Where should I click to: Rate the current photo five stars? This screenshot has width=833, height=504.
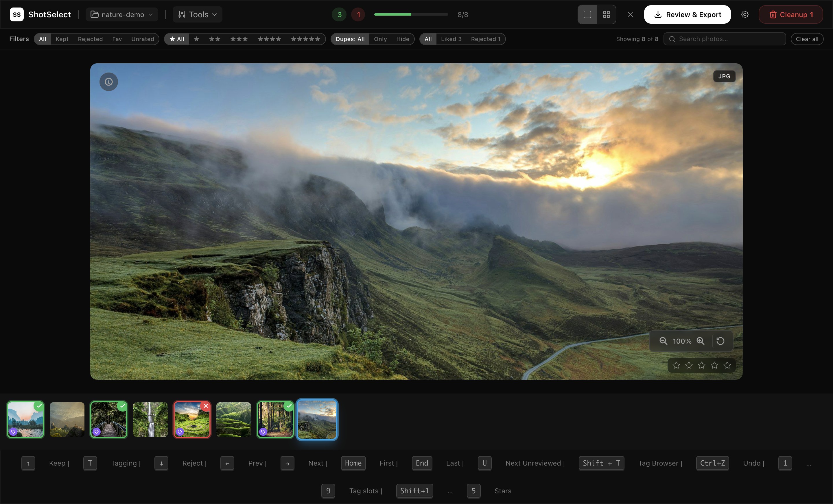pyautogui.click(x=727, y=365)
